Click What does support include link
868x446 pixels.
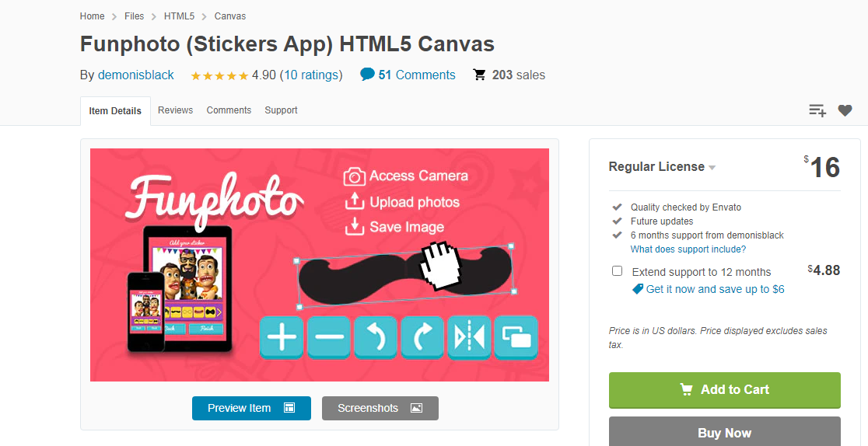pyautogui.click(x=688, y=249)
